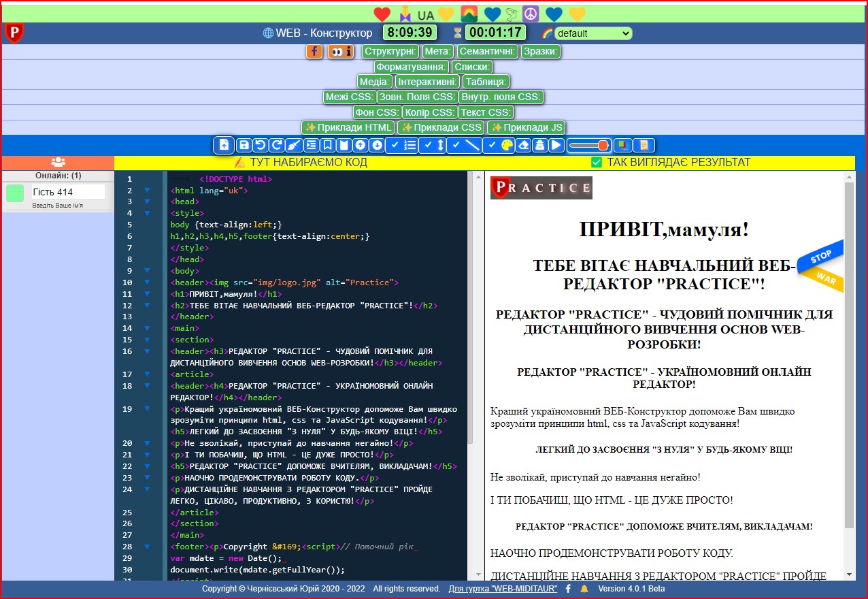Screen dimensions: 868x599
Task: Click the circled down-arrow download icon
Action: [377, 145]
